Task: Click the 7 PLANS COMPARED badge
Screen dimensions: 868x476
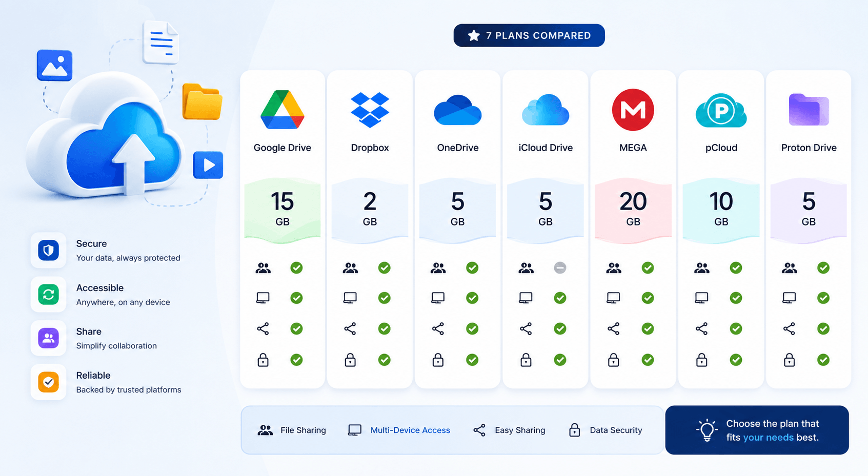Action: click(529, 35)
